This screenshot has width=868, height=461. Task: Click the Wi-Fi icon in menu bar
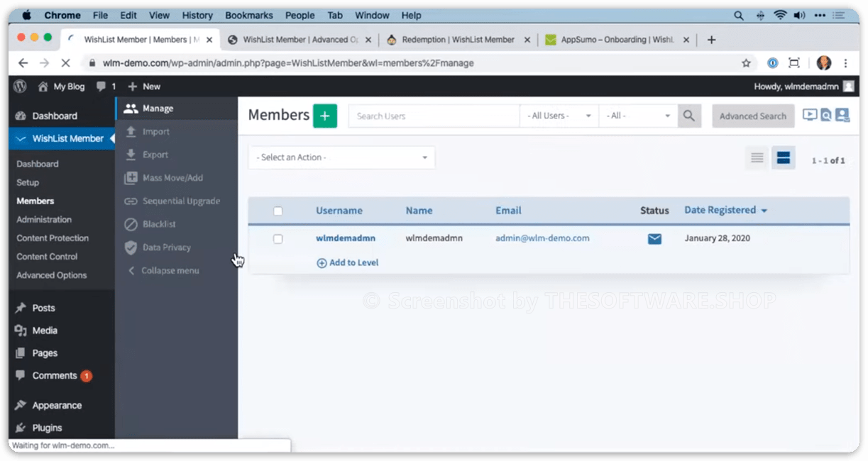click(x=781, y=16)
